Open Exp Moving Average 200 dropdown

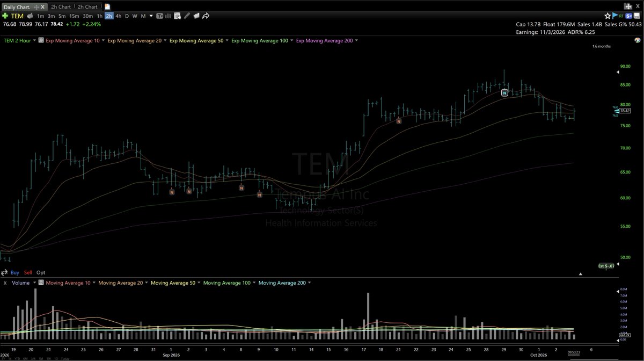(356, 41)
